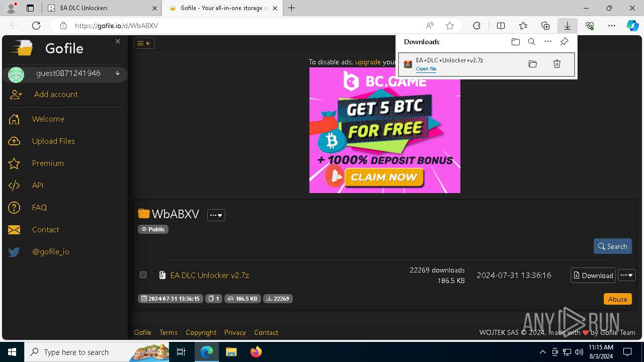Image resolution: width=644 pixels, height=362 pixels.
Task: Open Favorites list
Action: point(523,26)
